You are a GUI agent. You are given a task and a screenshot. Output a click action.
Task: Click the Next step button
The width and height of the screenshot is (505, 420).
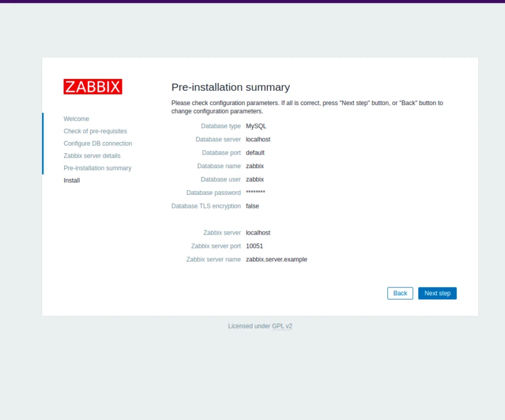point(437,293)
